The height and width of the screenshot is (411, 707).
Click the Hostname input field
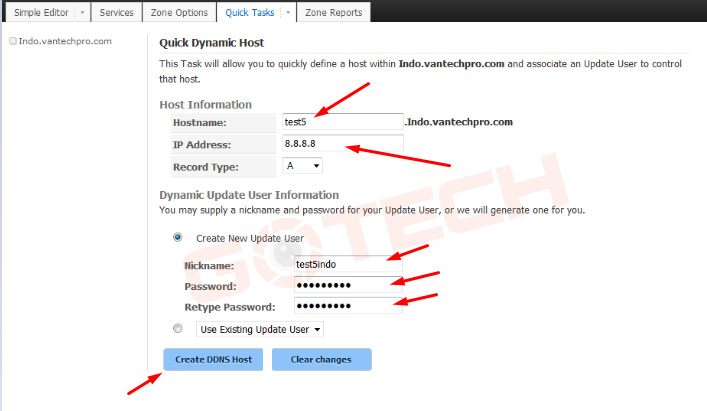340,122
